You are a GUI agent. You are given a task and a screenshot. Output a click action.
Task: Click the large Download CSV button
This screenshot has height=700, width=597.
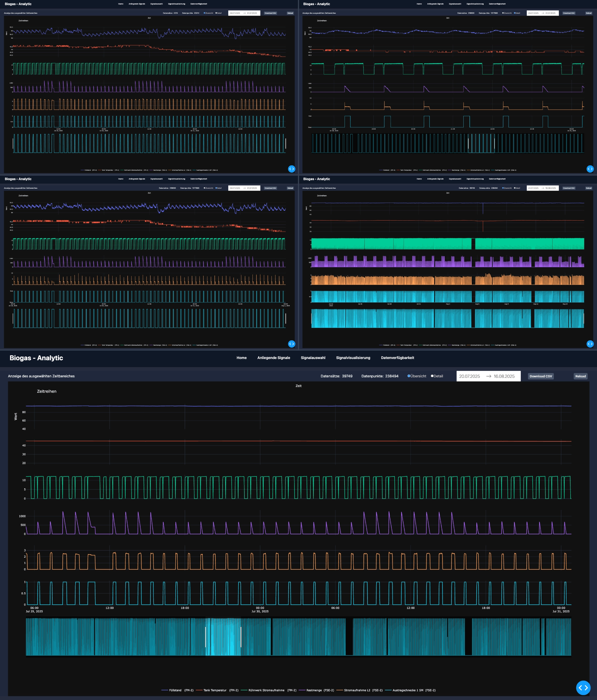click(541, 376)
